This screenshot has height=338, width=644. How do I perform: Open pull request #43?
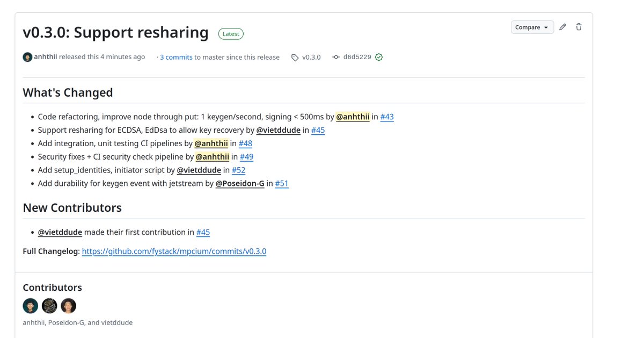[387, 117]
